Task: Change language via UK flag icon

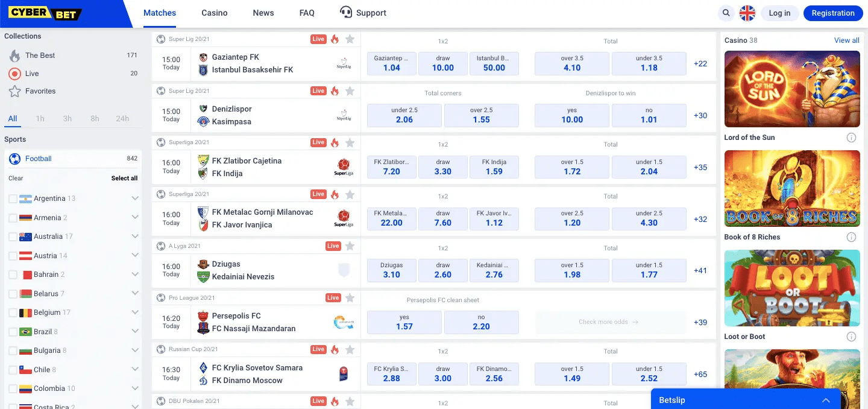Action: pyautogui.click(x=747, y=13)
